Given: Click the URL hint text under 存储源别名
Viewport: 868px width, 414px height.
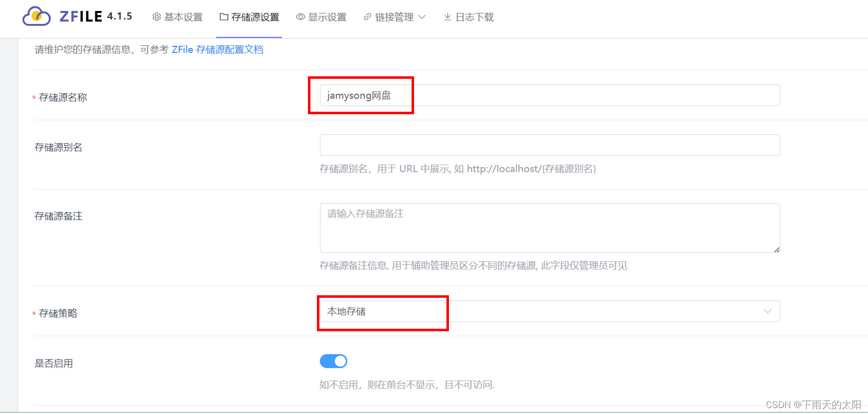Looking at the screenshot, I should click(458, 169).
